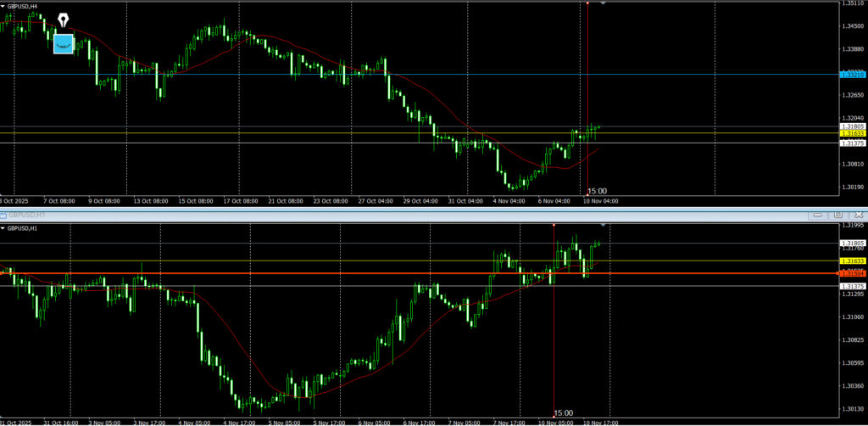Select the orange 1.31504 price label on H1
Screen dimensions: 868x426
coord(853,273)
